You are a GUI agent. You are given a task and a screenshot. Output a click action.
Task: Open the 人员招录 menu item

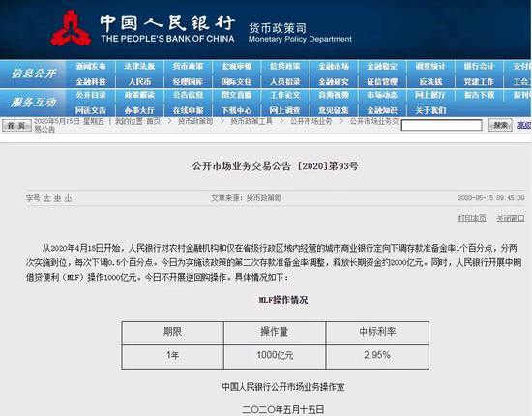tap(285, 82)
